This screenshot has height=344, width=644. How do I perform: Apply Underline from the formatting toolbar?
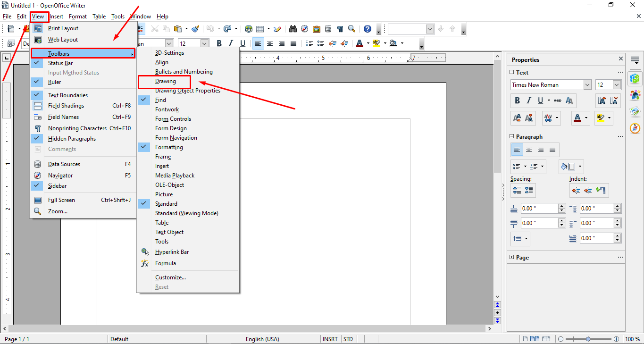click(243, 43)
